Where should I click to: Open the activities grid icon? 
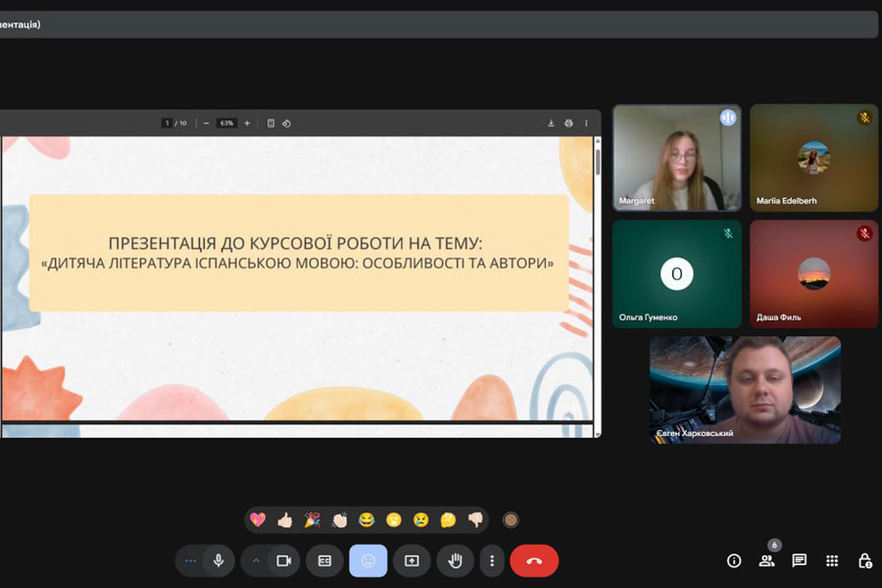coord(832,561)
